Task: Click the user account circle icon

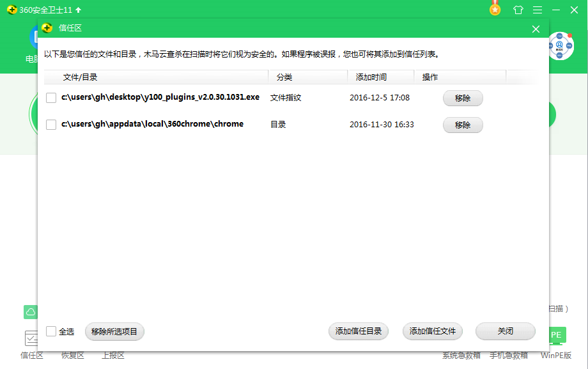Action: pyautogui.click(x=559, y=47)
